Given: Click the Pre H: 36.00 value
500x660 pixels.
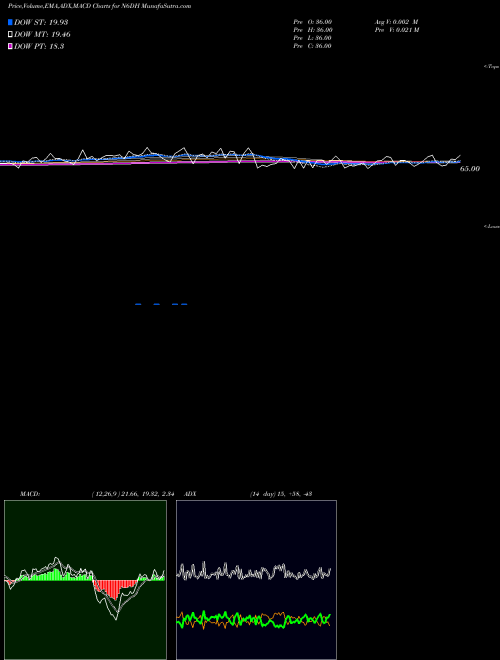Looking at the screenshot, I should tap(313, 30).
